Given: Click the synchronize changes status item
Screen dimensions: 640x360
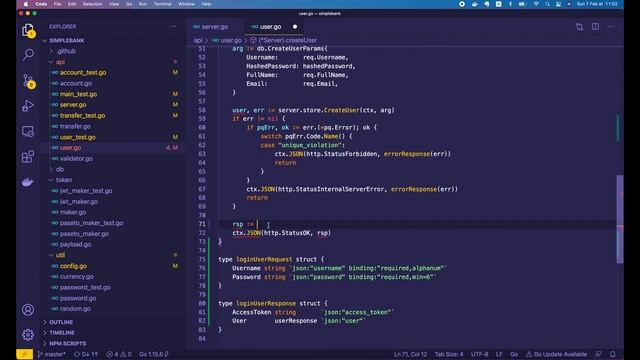Looking at the screenshot, I should pyautogui.click(x=86, y=354).
